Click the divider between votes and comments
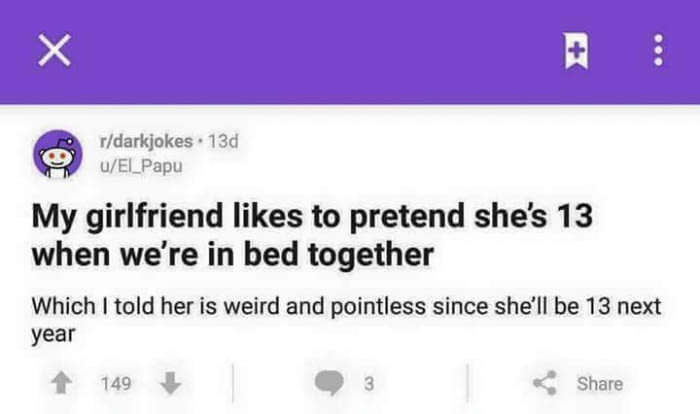This screenshot has width=700, height=414. [233, 383]
